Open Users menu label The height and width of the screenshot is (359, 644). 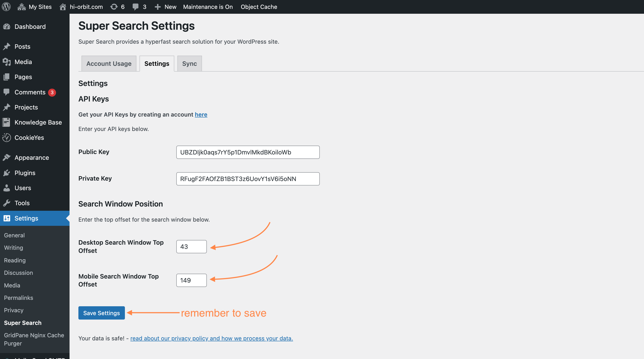[23, 188]
